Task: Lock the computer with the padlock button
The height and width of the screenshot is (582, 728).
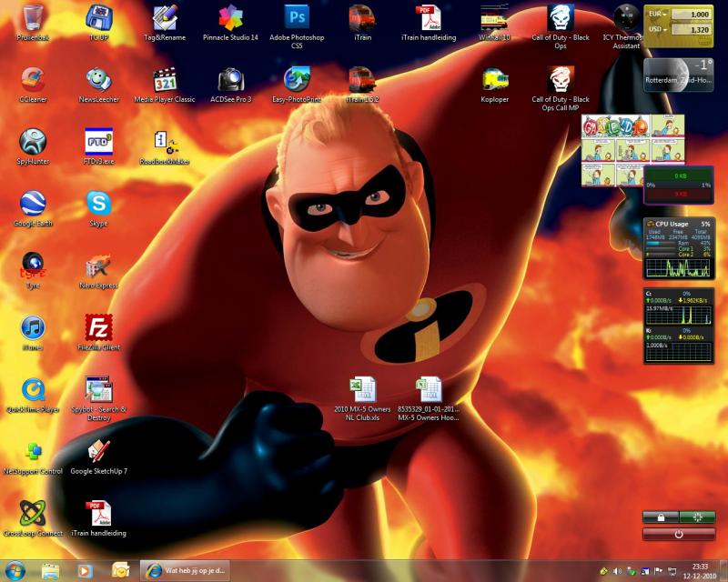Action: [x=661, y=517]
